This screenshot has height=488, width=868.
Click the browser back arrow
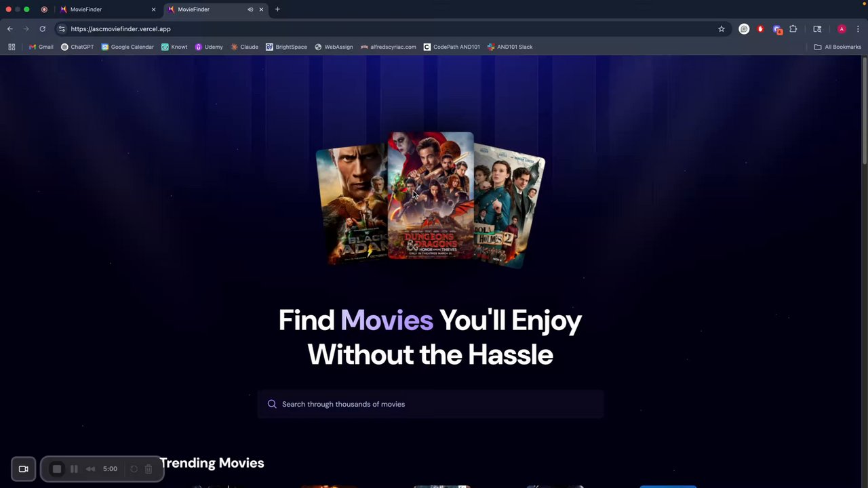click(x=9, y=29)
